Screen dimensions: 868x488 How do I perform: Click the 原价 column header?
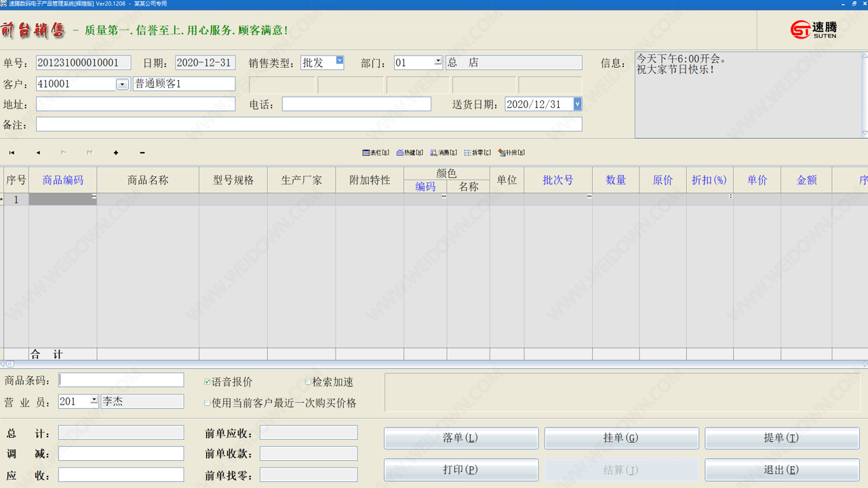pyautogui.click(x=663, y=180)
